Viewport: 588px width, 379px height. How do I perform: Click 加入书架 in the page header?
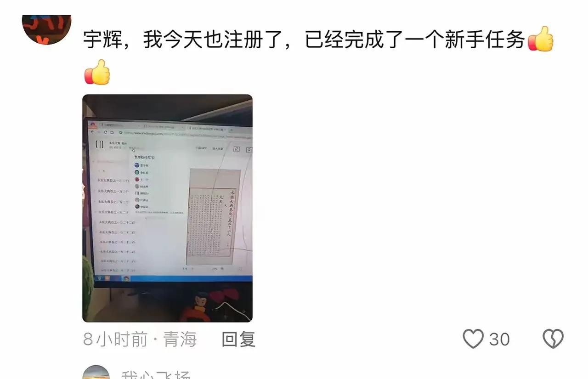tap(218, 148)
